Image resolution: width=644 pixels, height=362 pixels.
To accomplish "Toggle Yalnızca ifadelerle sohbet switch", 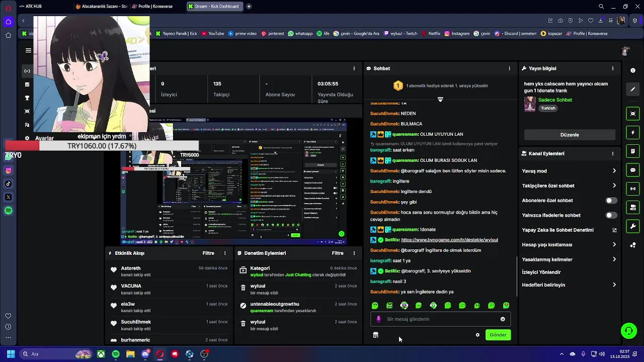I will [x=611, y=215].
